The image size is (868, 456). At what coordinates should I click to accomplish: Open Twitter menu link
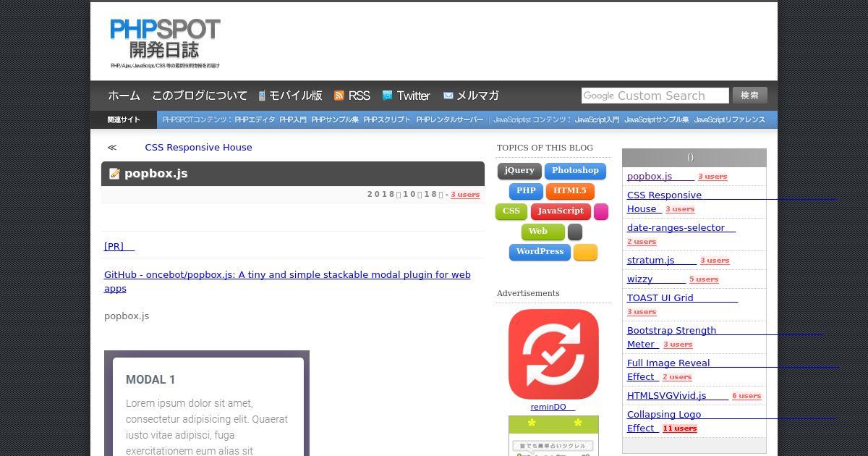point(413,96)
